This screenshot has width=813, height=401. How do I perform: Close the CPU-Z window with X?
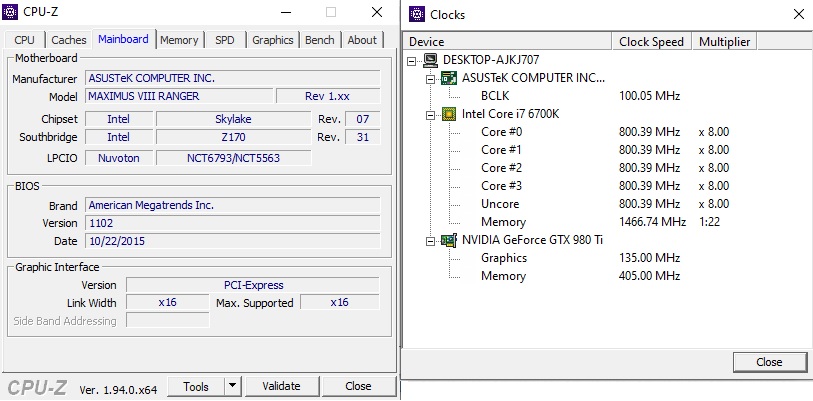coord(377,12)
